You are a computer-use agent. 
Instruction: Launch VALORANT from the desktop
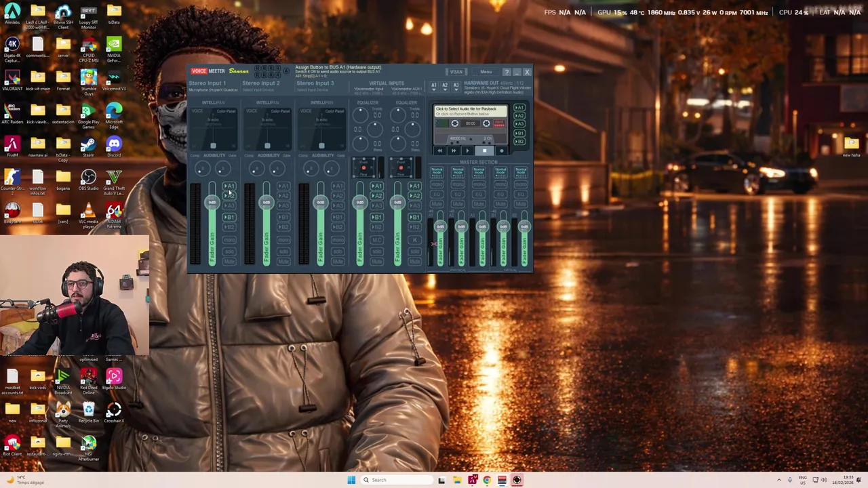(12, 79)
